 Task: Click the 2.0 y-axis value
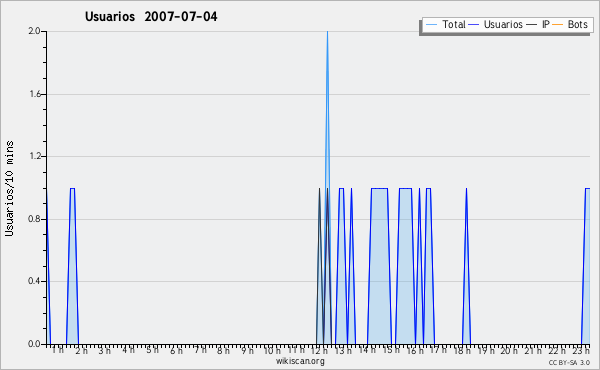tap(34, 31)
